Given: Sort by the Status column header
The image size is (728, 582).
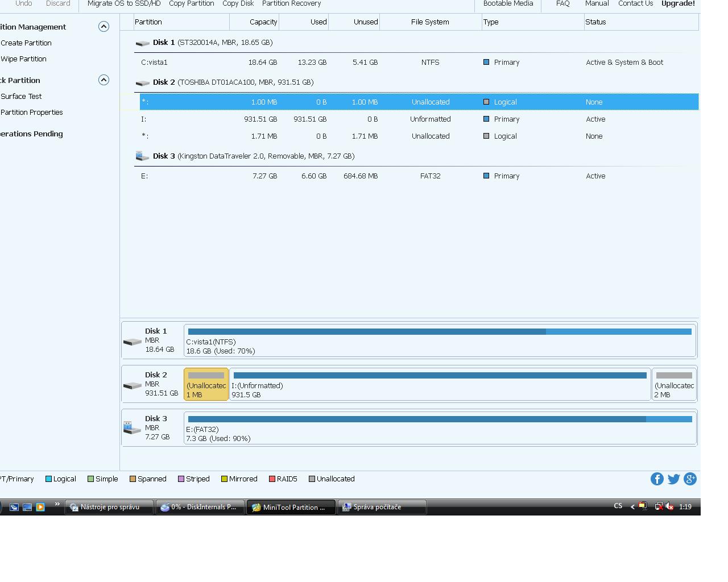Looking at the screenshot, I should click(641, 22).
